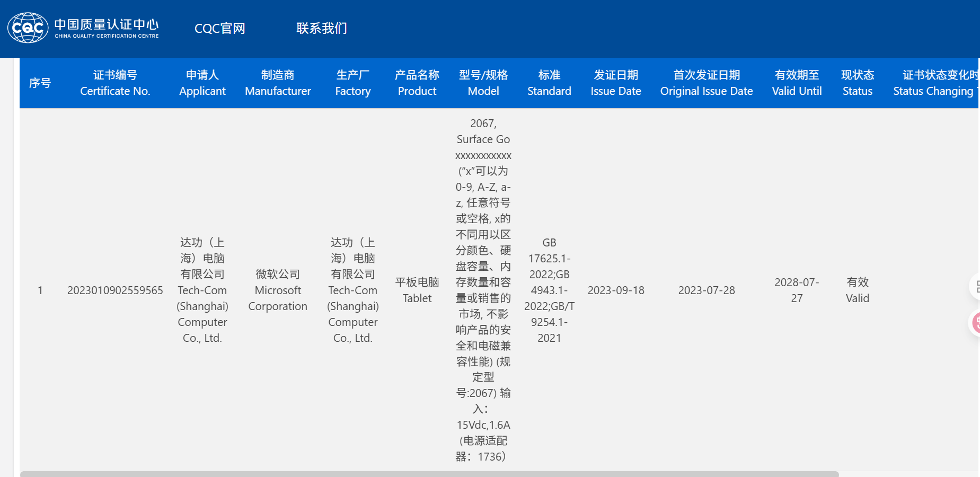Click certificate number 2023010902559565
980x477 pixels.
(x=115, y=290)
